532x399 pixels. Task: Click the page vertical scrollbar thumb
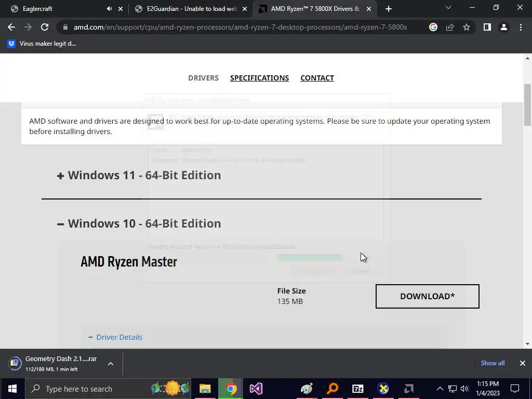(x=528, y=104)
